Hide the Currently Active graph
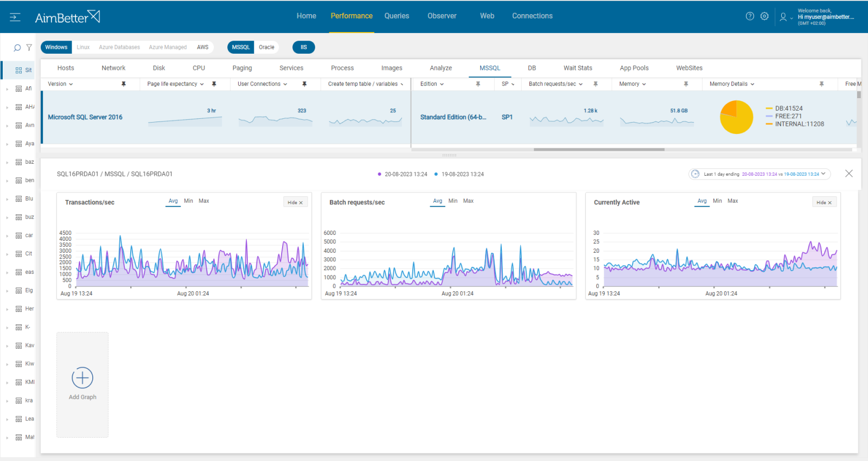Image resolution: width=868 pixels, height=461 pixels. pos(825,202)
